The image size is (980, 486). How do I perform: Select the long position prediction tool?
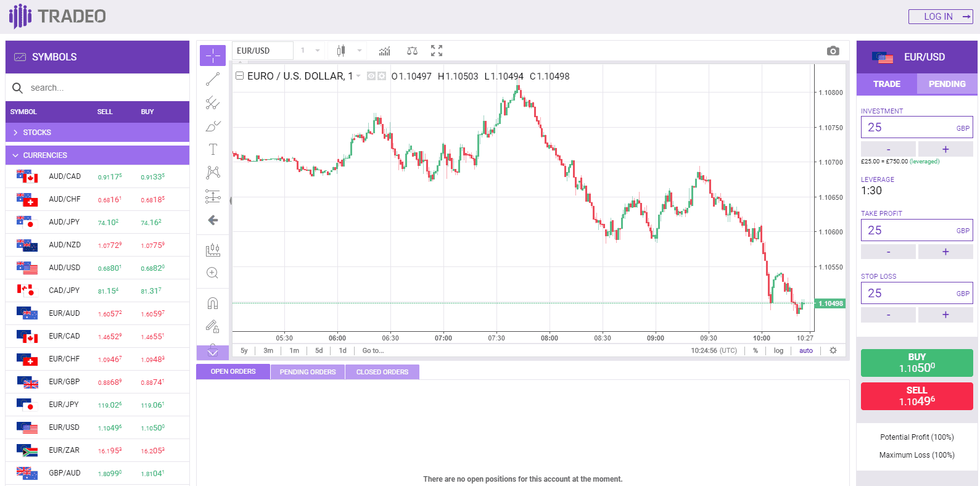pyautogui.click(x=213, y=196)
